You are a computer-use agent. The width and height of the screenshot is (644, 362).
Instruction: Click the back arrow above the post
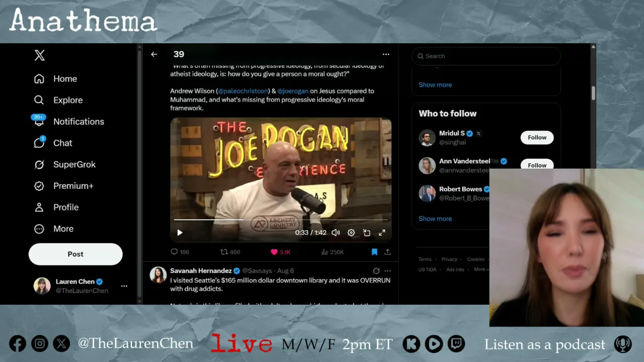click(x=154, y=54)
